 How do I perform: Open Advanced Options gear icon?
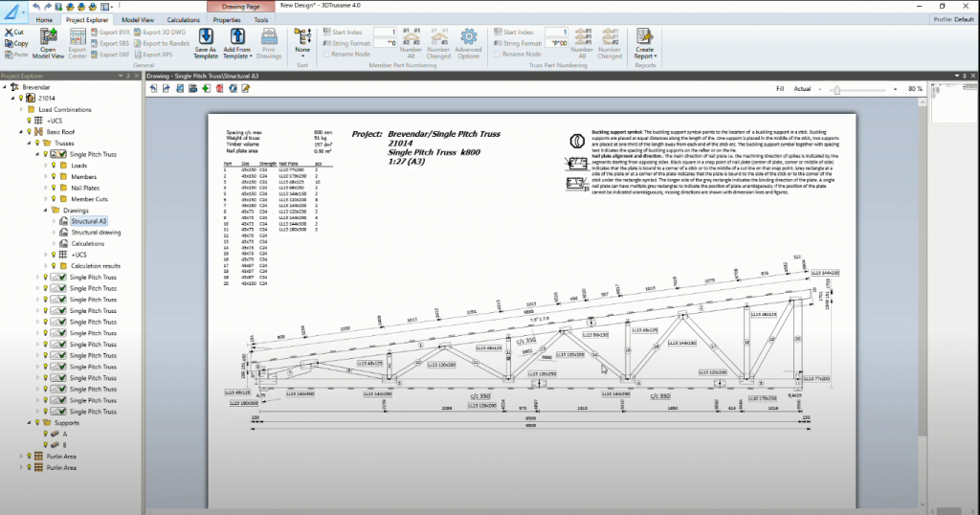pyautogui.click(x=468, y=36)
